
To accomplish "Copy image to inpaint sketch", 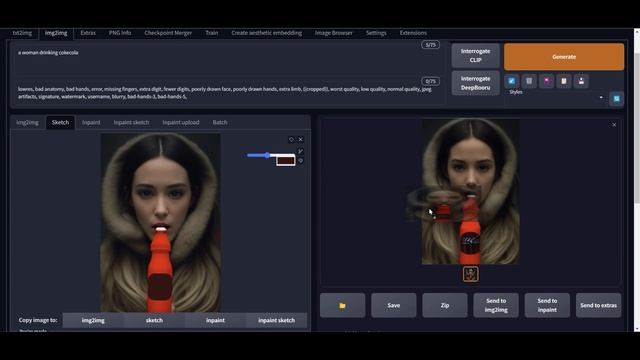I will point(276,320).
